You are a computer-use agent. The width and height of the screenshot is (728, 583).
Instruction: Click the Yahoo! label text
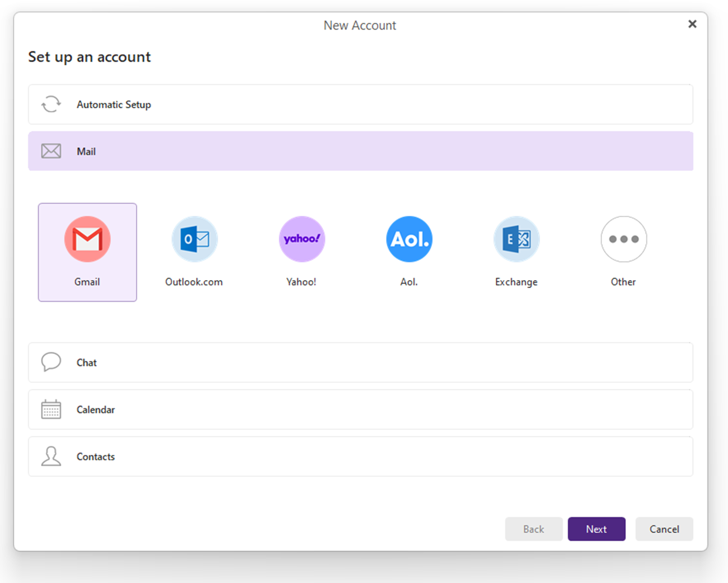[301, 282]
